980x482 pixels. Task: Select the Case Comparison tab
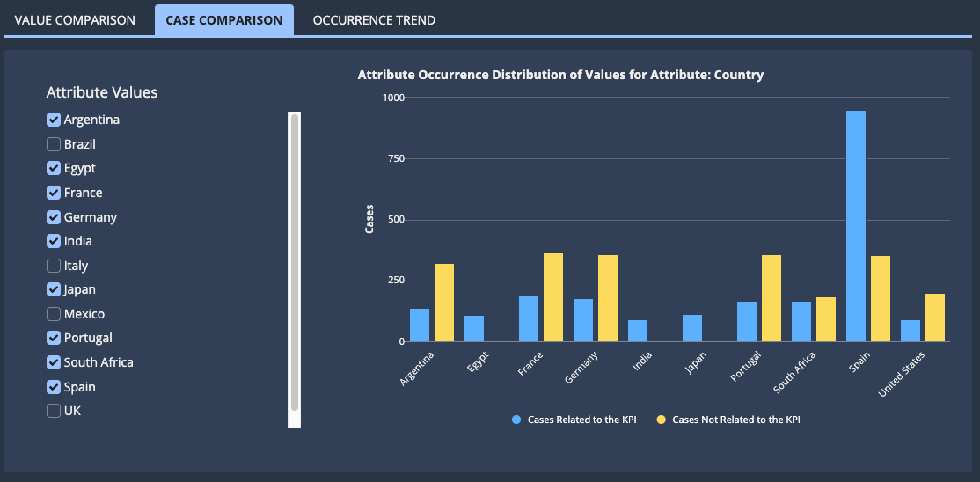(223, 20)
